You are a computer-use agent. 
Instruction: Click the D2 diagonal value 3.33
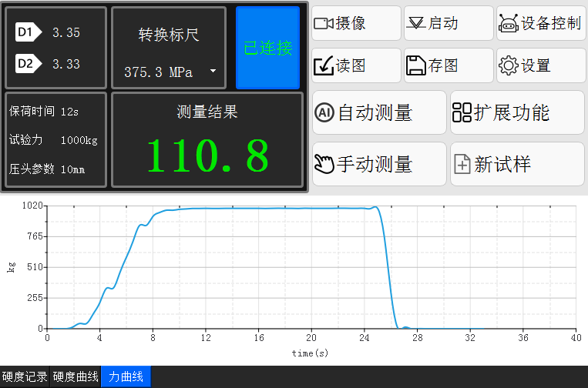[x=66, y=64]
